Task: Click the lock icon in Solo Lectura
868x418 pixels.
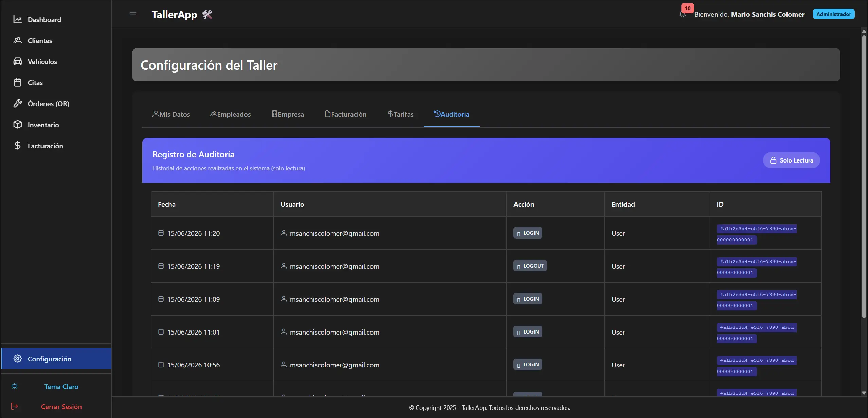Action: (773, 160)
